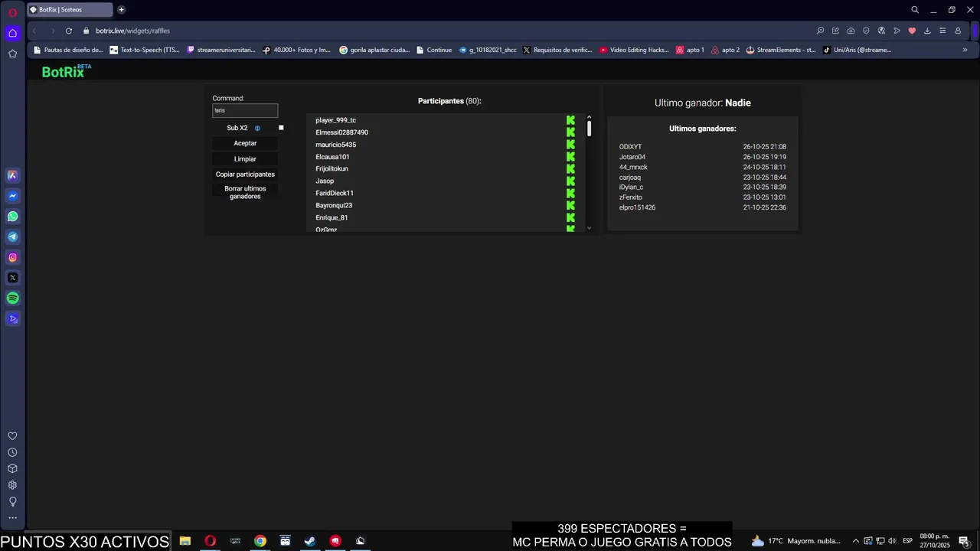Image resolution: width=980 pixels, height=551 pixels.
Task: Click the Limpiar button
Action: [x=245, y=159]
